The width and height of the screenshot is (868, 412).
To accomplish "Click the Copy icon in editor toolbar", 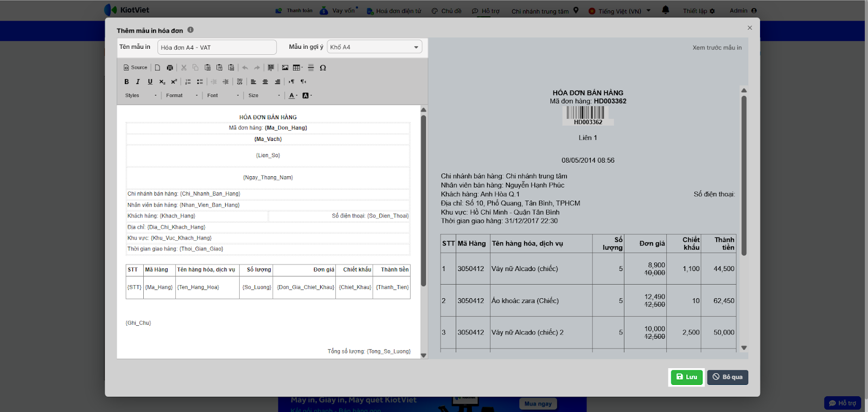I will click(x=195, y=68).
